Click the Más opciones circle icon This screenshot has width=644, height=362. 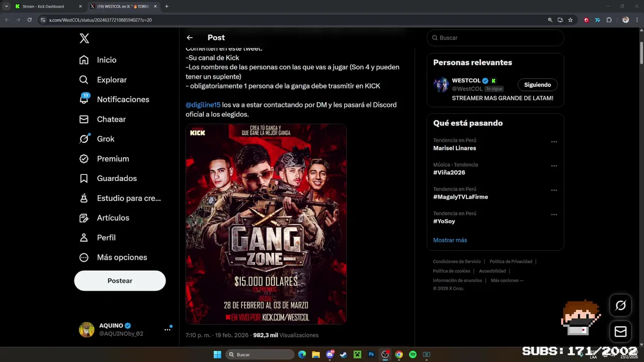click(84, 257)
